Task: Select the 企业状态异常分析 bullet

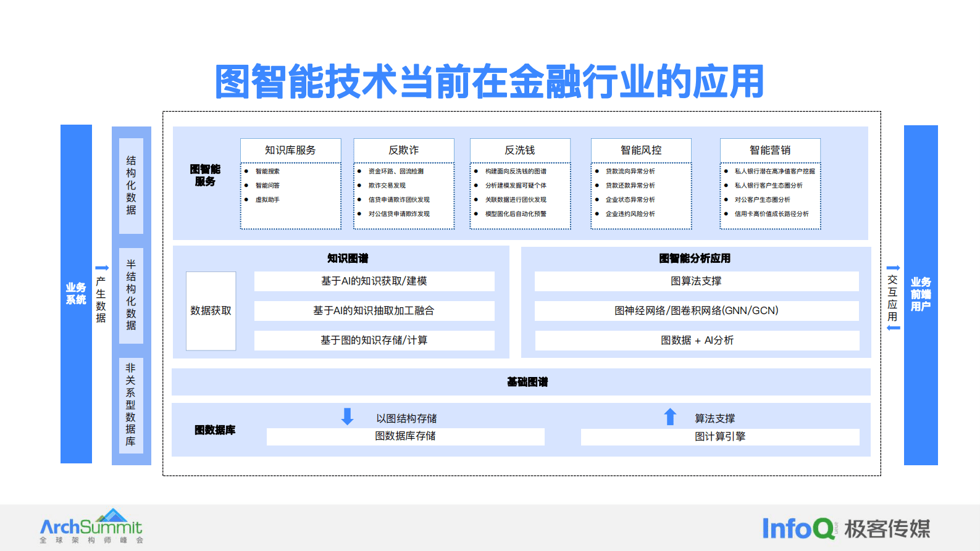Action: (x=630, y=200)
